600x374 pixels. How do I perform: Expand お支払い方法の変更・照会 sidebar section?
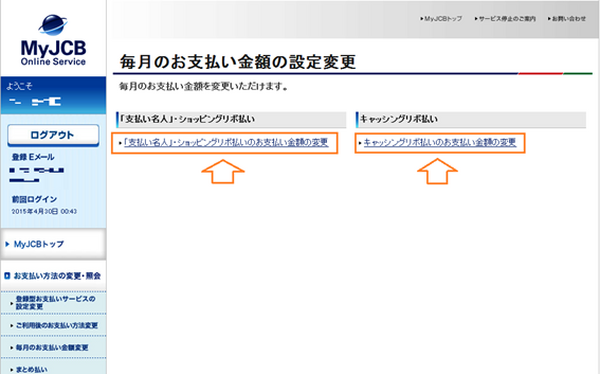coord(53,276)
